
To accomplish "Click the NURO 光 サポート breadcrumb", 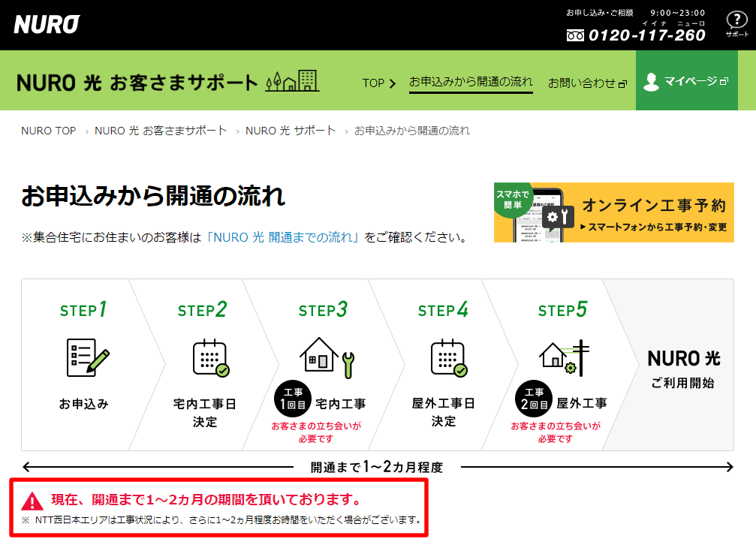I will click(x=291, y=131).
